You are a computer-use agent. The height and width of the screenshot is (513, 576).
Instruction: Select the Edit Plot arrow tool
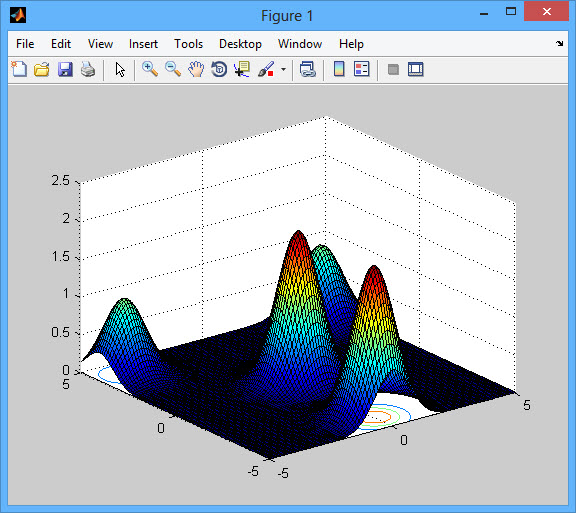(x=120, y=69)
